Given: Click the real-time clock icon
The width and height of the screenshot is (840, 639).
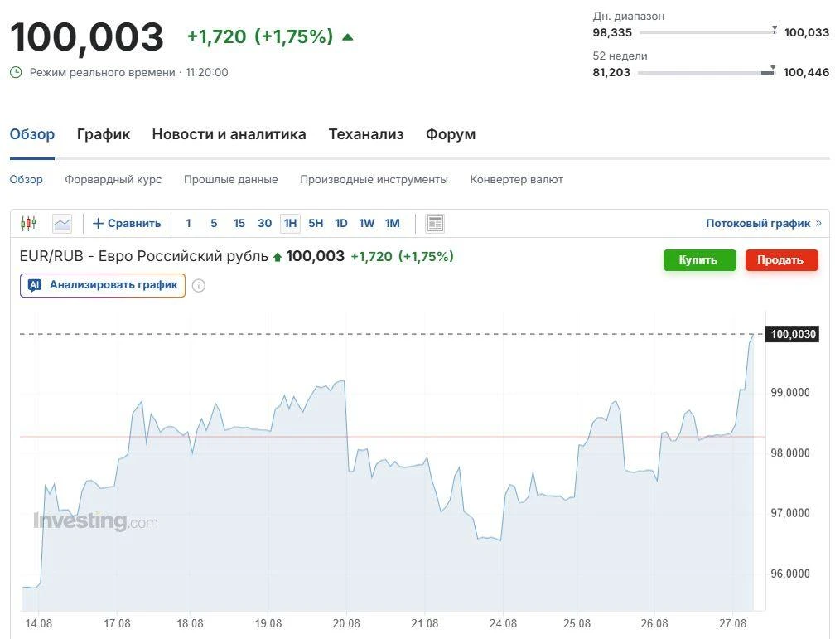Looking at the screenshot, I should [16, 72].
